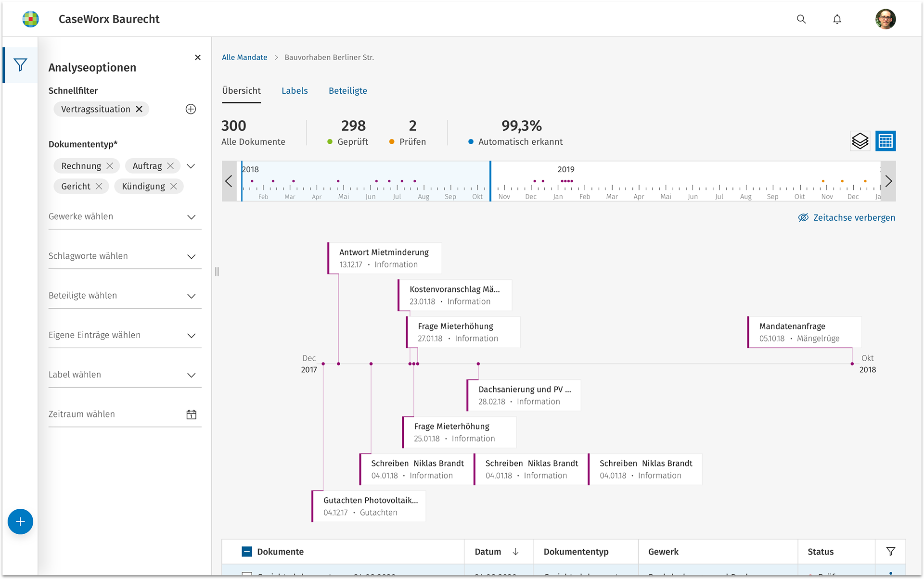Add a new Schnellfilter with plus circle
This screenshot has height=579, width=924.
pos(191,109)
